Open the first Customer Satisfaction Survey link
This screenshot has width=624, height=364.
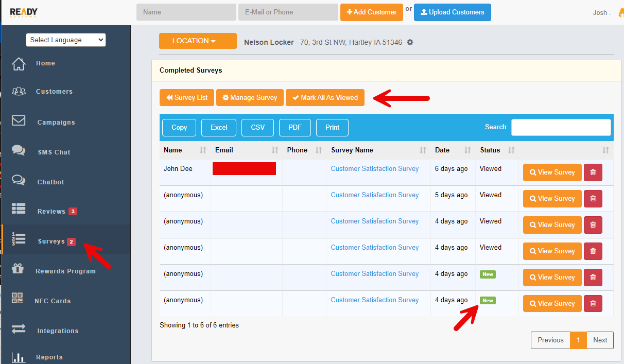[374, 169]
